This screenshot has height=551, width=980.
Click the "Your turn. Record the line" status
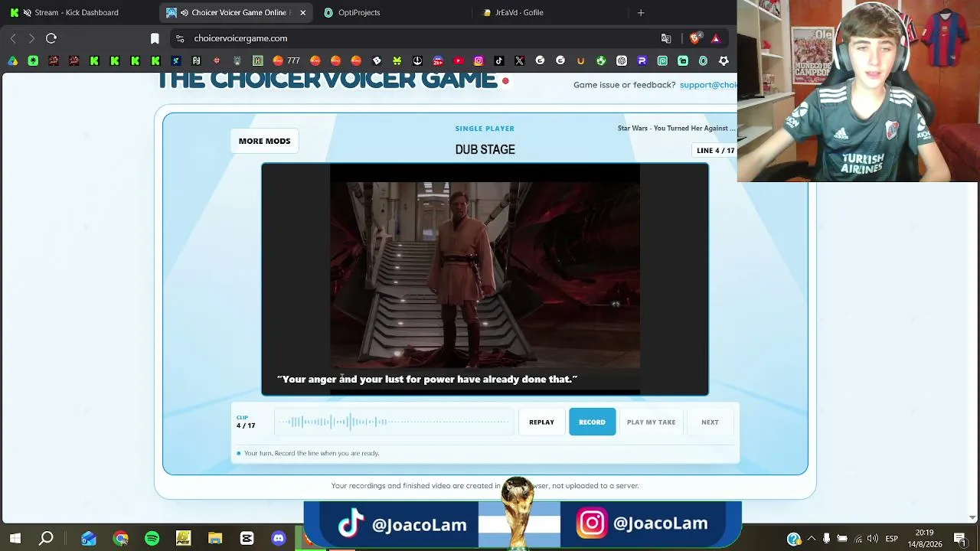(x=312, y=453)
